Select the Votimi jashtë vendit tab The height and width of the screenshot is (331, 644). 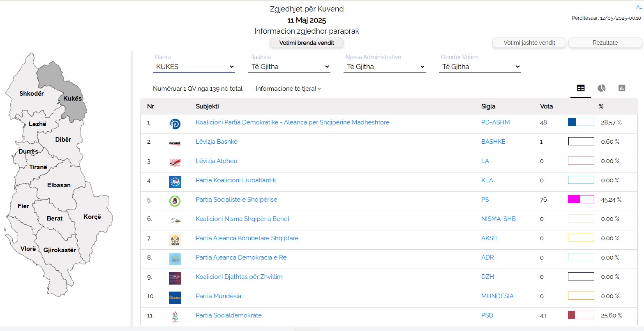coord(529,43)
